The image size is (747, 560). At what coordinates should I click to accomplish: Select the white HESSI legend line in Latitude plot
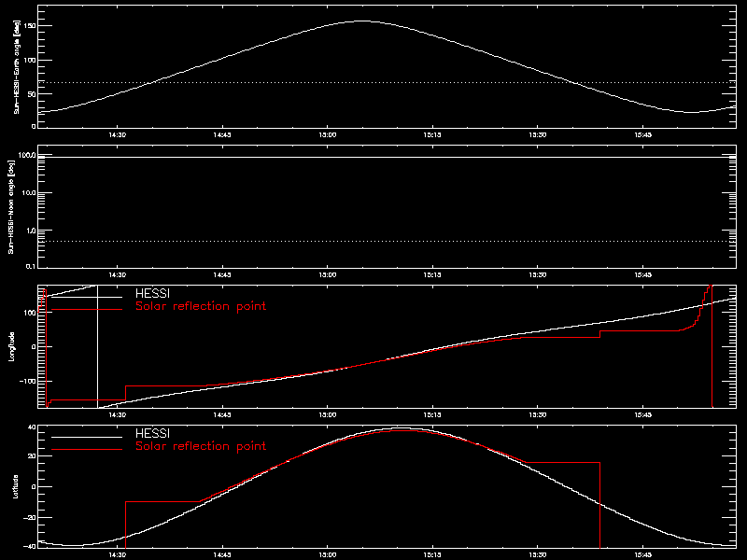click(87, 437)
